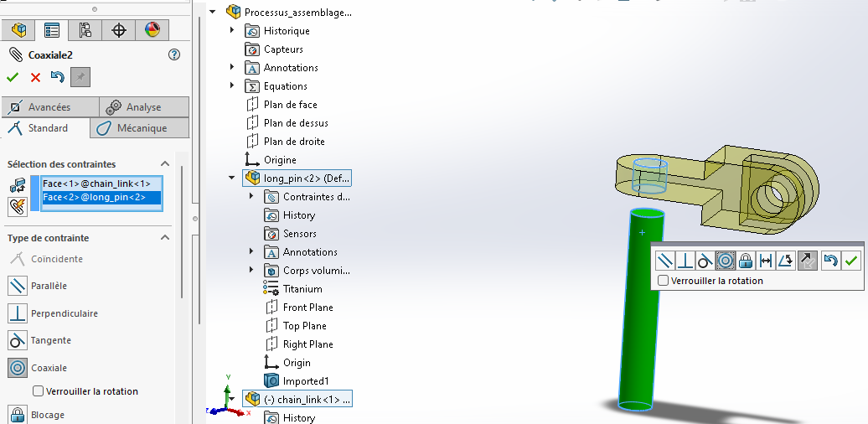Select Face<1>@chain_link<1> in selection box

click(x=101, y=184)
